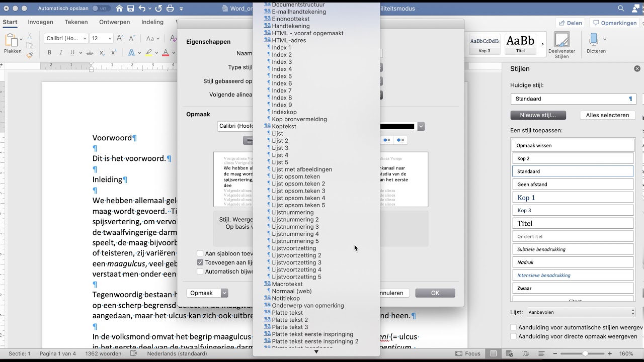Click the spell check icon in status bar
Image resolution: width=644 pixels, height=362 pixels.
133,353
